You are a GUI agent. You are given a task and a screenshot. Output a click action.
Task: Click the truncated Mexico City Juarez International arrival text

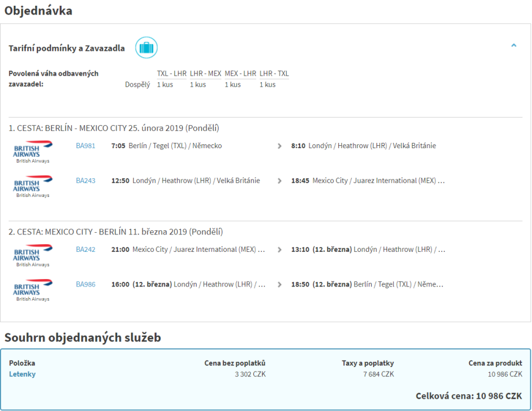pyautogui.click(x=378, y=181)
